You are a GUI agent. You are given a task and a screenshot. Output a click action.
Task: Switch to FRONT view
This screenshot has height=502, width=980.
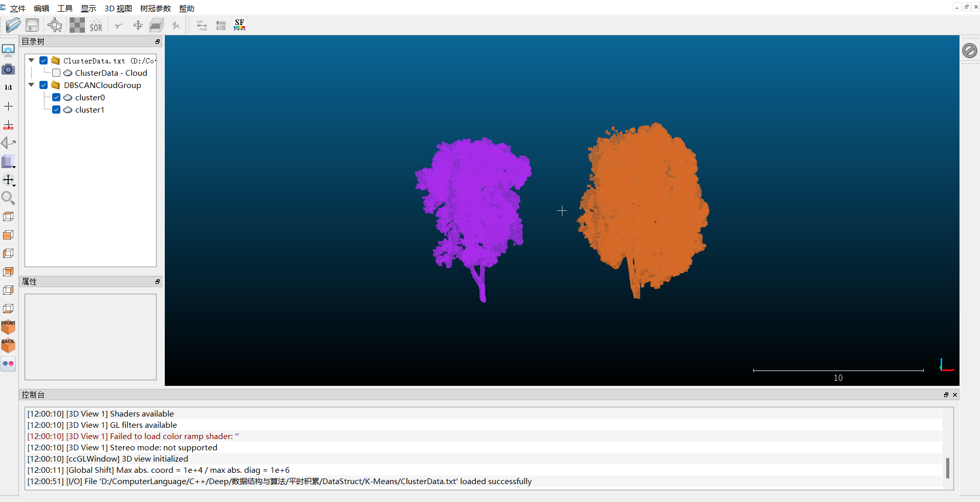point(8,328)
